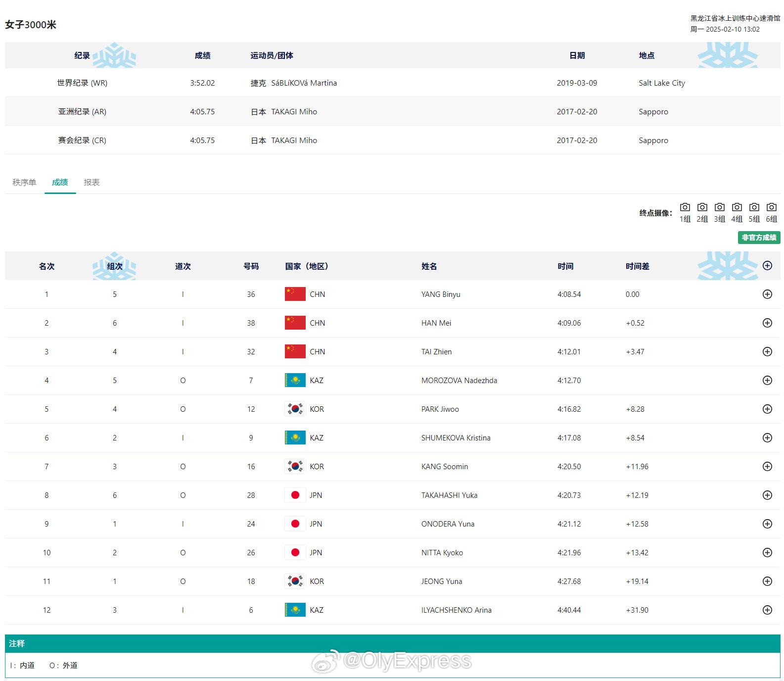The height and width of the screenshot is (681, 784).
Task: Click the 女子3000米 event title
Action: (x=31, y=25)
